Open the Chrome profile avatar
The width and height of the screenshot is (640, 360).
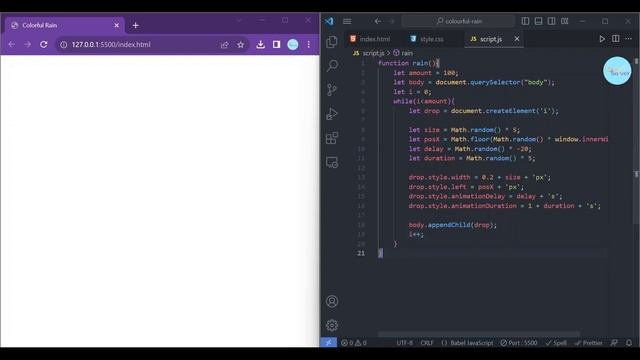click(293, 44)
